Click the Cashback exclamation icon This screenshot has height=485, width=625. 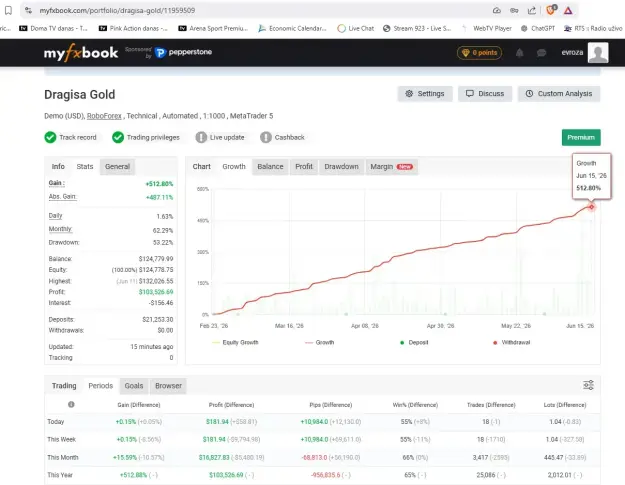pyautogui.click(x=265, y=137)
